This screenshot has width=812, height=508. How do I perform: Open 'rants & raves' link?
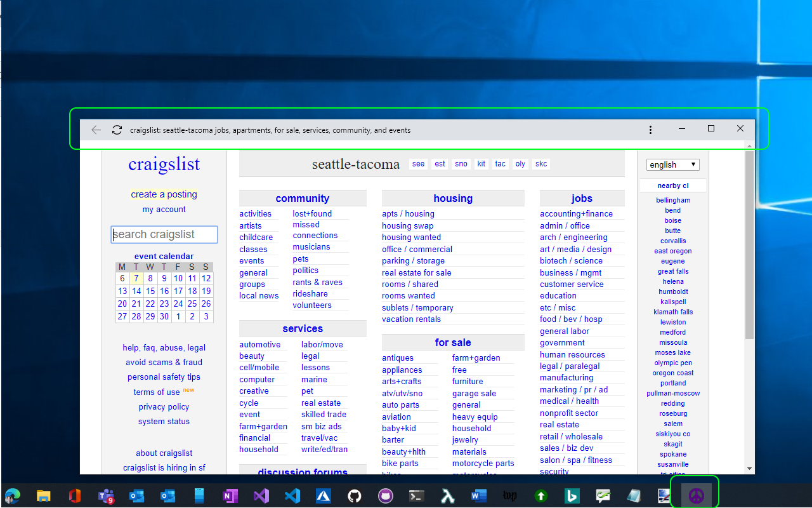[317, 283]
